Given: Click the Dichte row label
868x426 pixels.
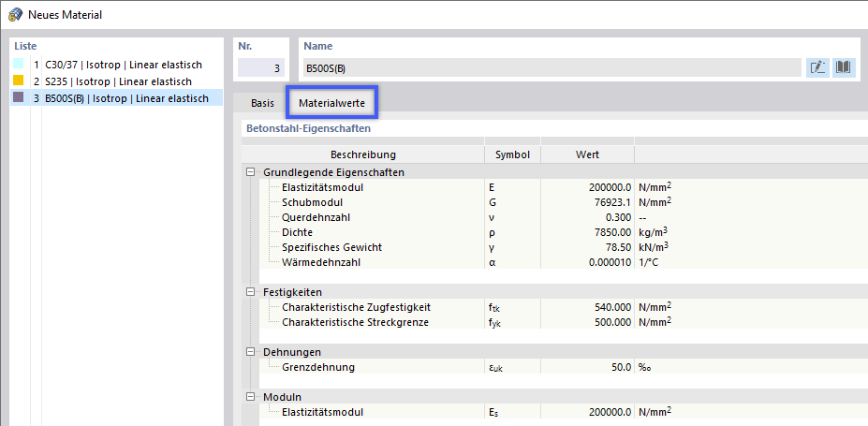Looking at the screenshot, I should [297, 232].
